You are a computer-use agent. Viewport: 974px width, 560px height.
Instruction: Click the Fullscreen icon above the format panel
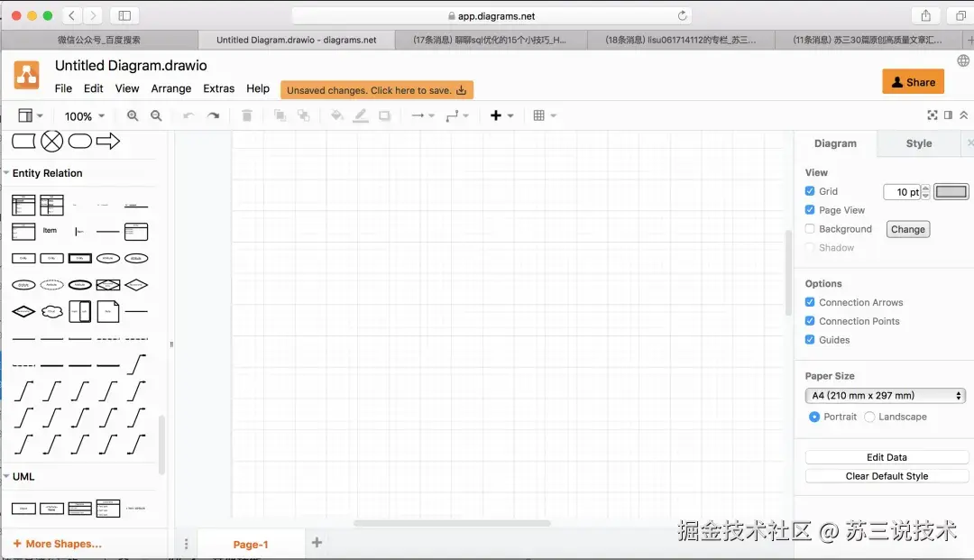932,115
